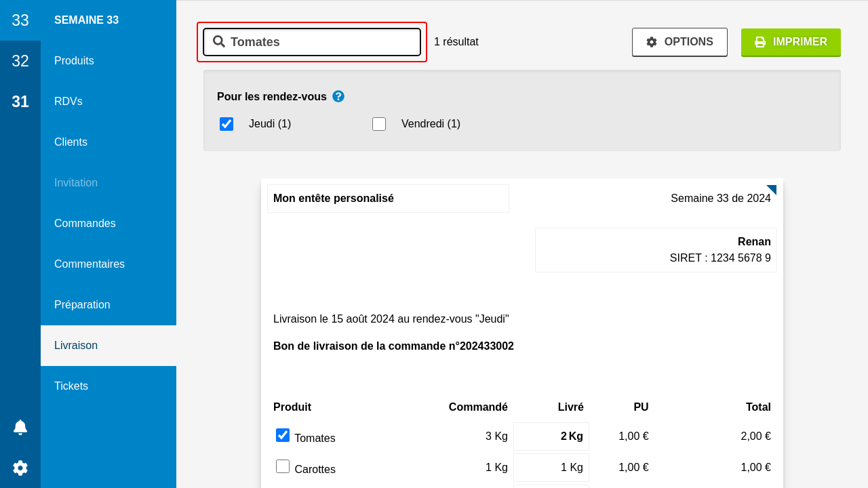Screen dimensions: 868x488
Task: Click the magnifier icon in search box
Action: 219,41
